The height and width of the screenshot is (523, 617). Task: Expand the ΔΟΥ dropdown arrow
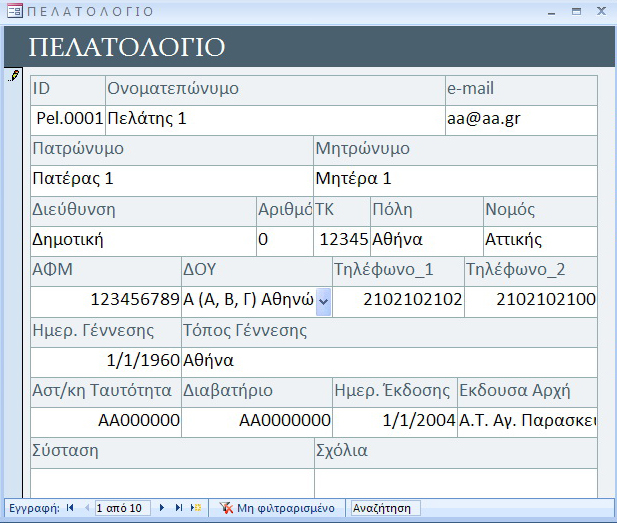pos(323,300)
